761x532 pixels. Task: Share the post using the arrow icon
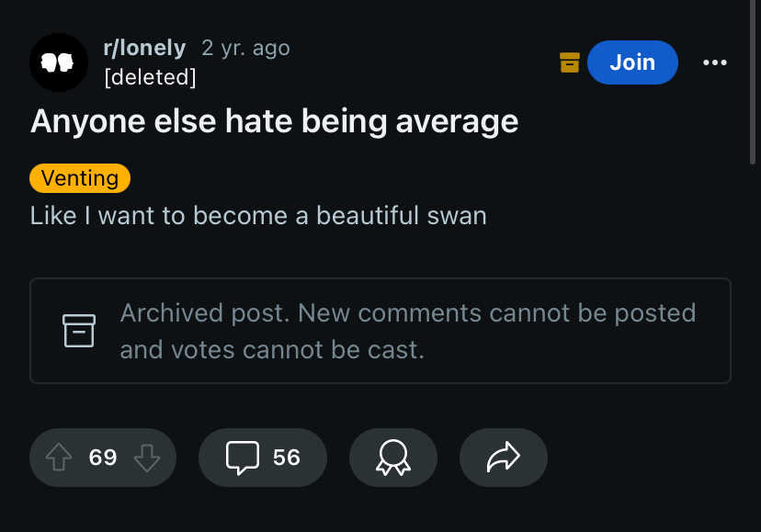point(503,458)
